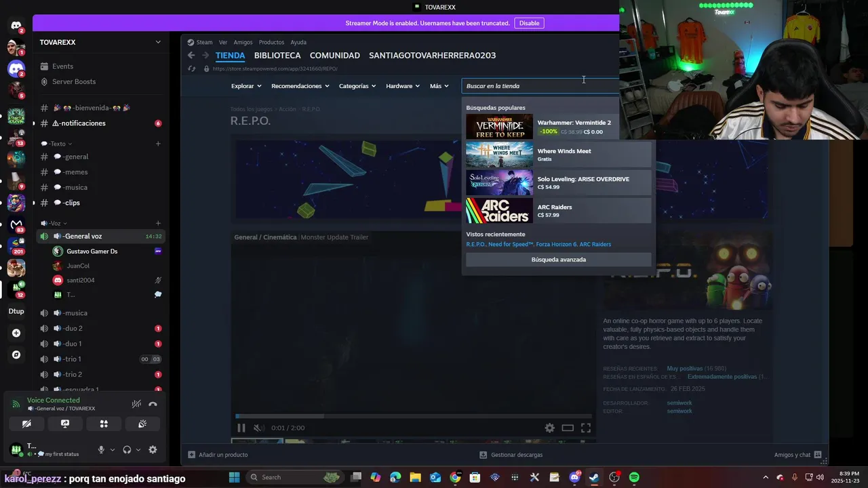This screenshot has height=488, width=868.
Task: Expand the Hardware store dropdown
Action: [403, 86]
